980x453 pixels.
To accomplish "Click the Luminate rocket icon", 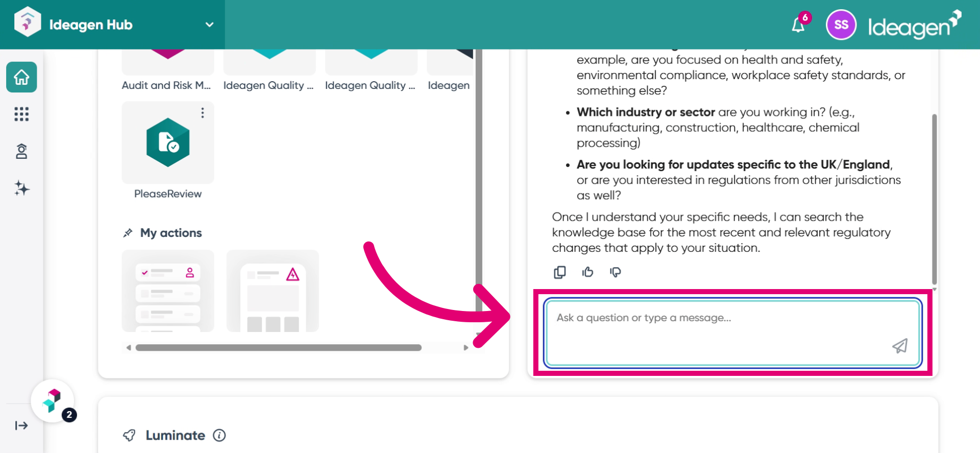I will 129,435.
